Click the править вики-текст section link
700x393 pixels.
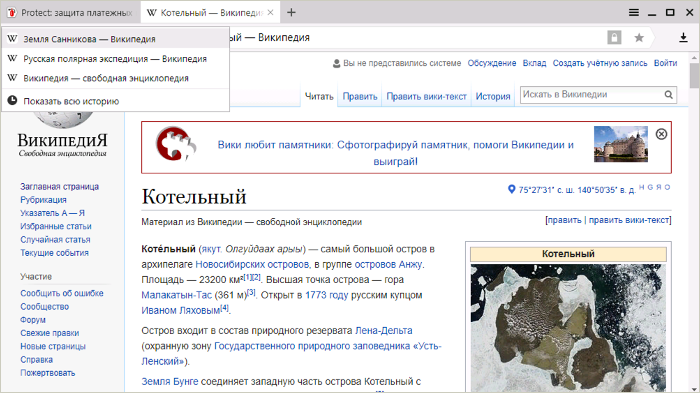(629, 220)
